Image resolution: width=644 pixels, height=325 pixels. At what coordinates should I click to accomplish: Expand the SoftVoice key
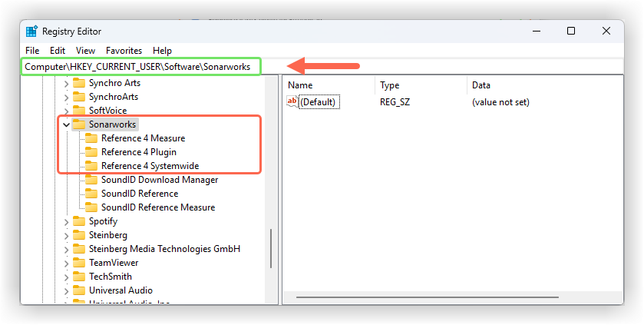click(66, 111)
